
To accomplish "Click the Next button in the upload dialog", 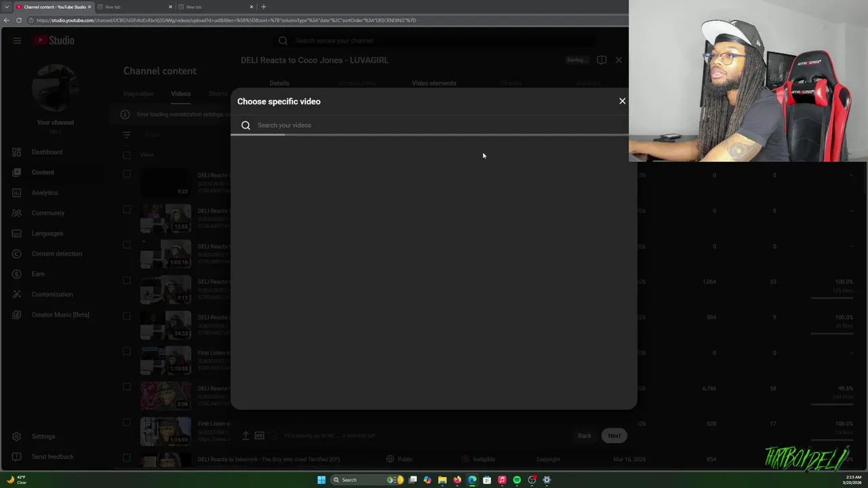I will click(614, 436).
